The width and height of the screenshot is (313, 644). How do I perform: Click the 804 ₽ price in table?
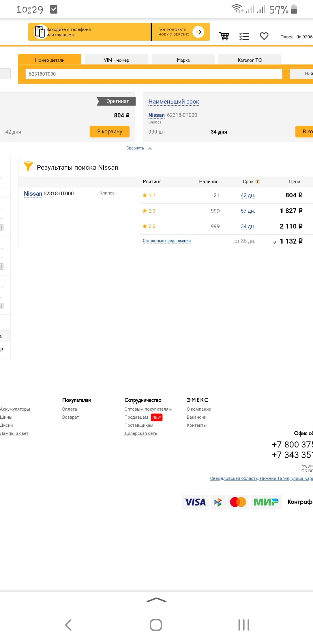[x=294, y=195]
